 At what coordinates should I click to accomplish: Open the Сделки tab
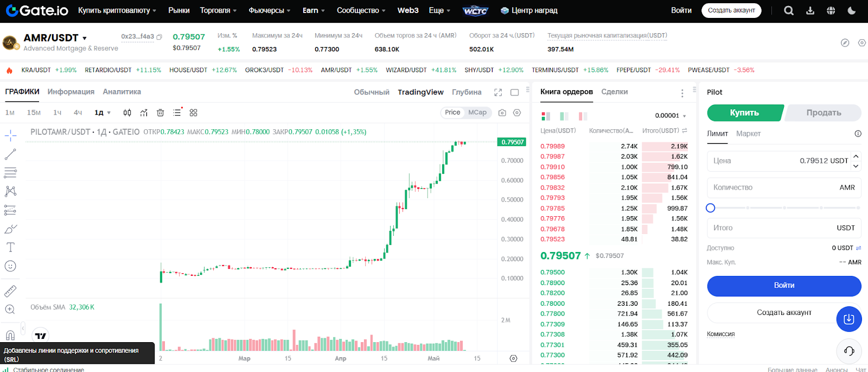click(615, 92)
